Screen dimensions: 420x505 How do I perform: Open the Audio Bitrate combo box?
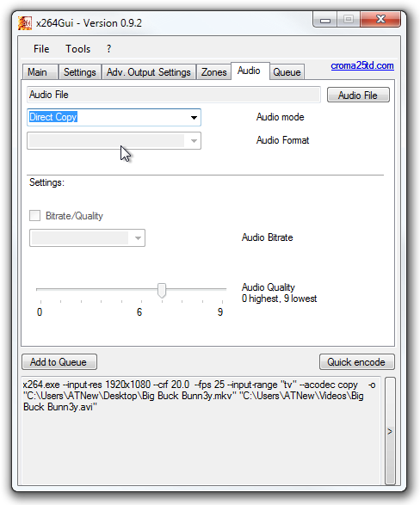[87, 238]
